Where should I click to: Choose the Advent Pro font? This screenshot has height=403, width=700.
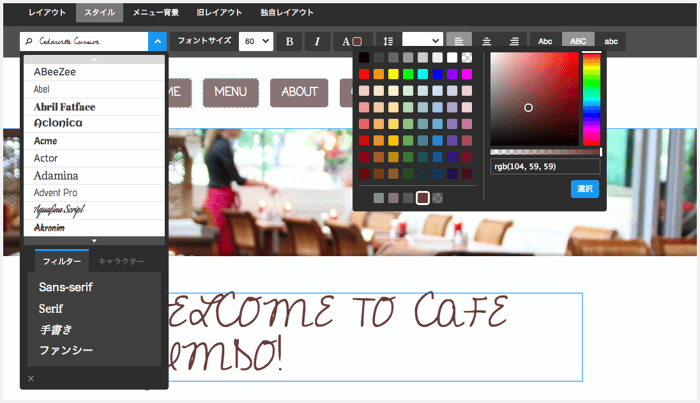click(94, 193)
